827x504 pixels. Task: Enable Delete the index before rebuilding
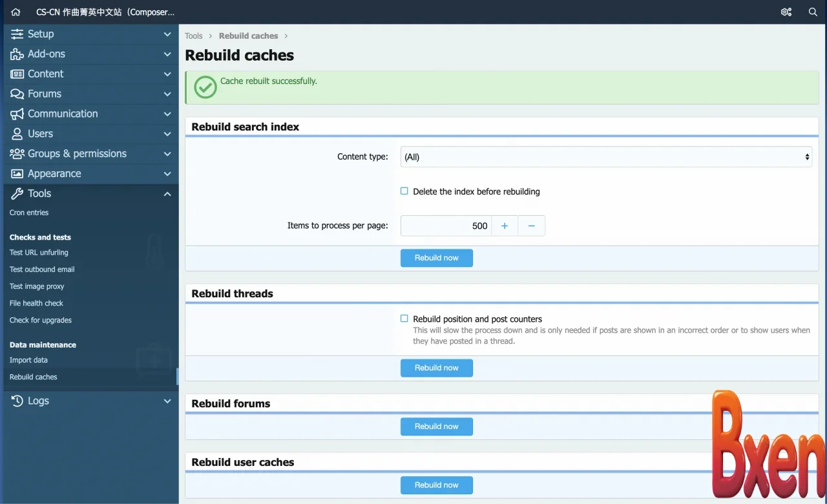click(x=404, y=191)
